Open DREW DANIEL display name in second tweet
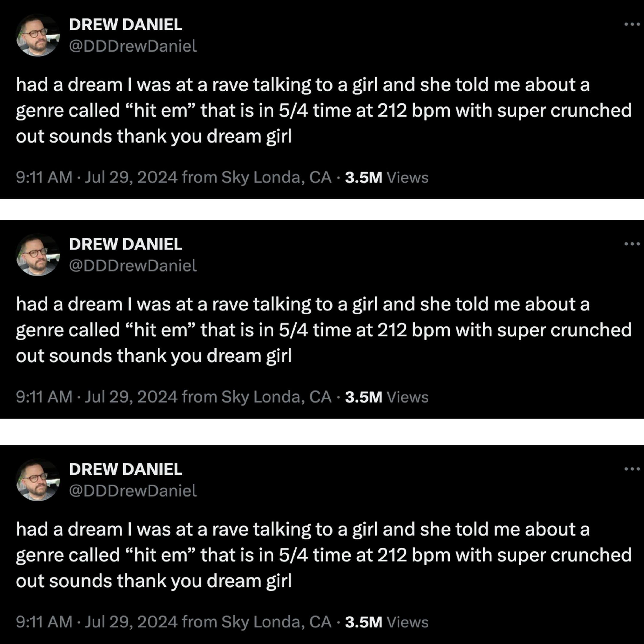644x644 pixels. pyautogui.click(x=125, y=244)
